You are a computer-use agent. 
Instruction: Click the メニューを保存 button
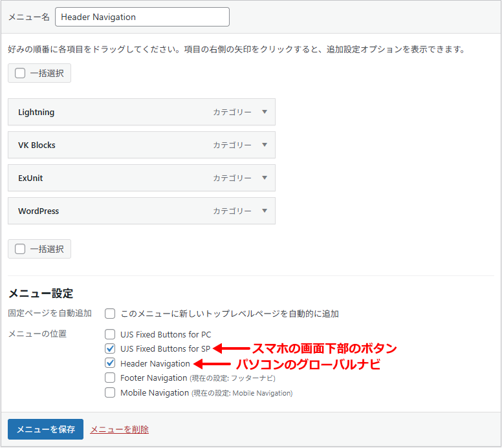pos(45,429)
